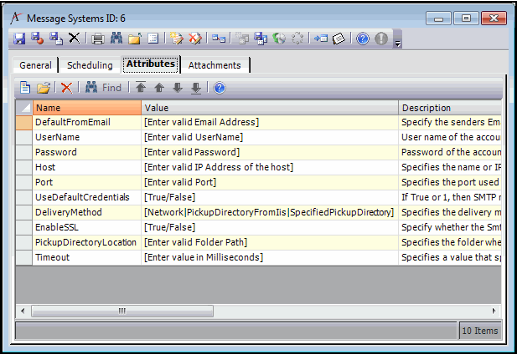
Task: Click the open folder icon in main toolbar
Action: click(x=135, y=39)
